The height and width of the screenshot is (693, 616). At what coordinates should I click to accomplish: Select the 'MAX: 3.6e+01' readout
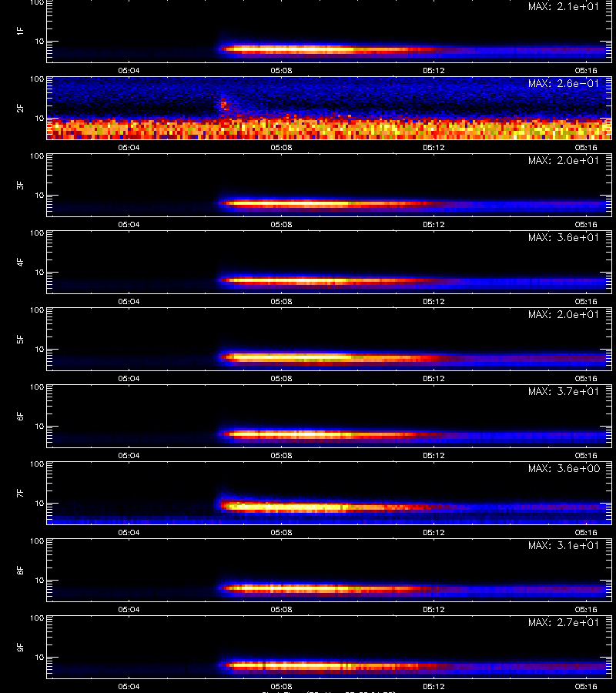point(564,237)
